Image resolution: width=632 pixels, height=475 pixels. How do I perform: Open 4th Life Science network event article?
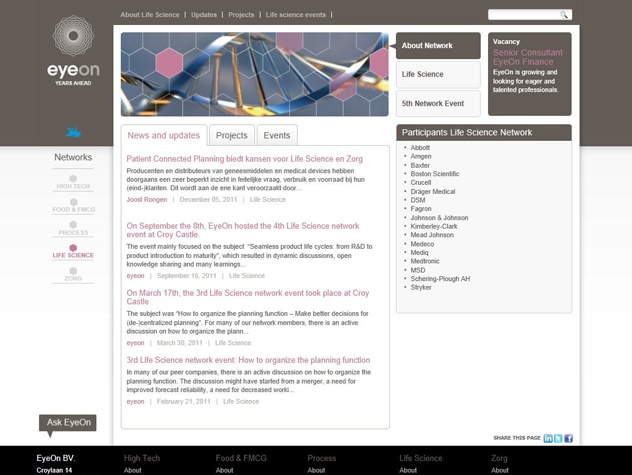243,230
